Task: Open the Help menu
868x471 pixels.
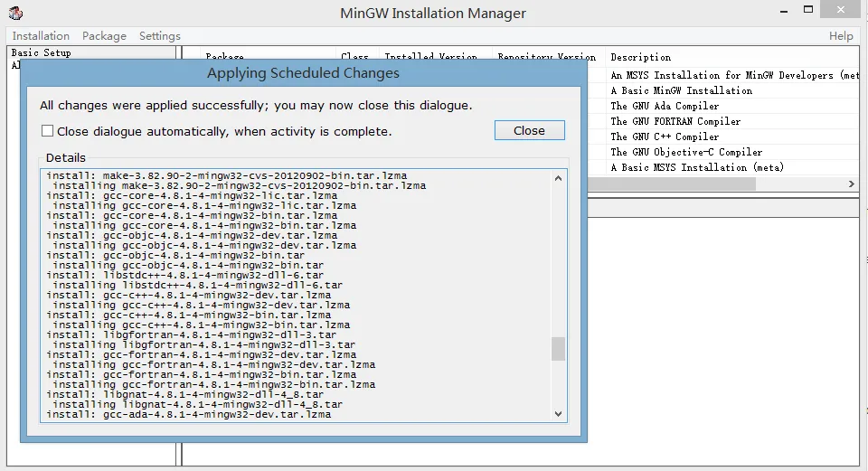Action: coord(840,36)
